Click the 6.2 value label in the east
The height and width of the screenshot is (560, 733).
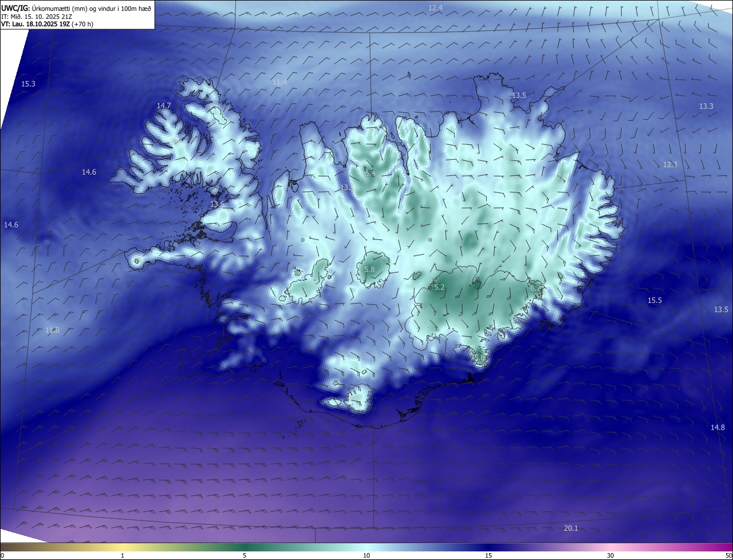535,289
